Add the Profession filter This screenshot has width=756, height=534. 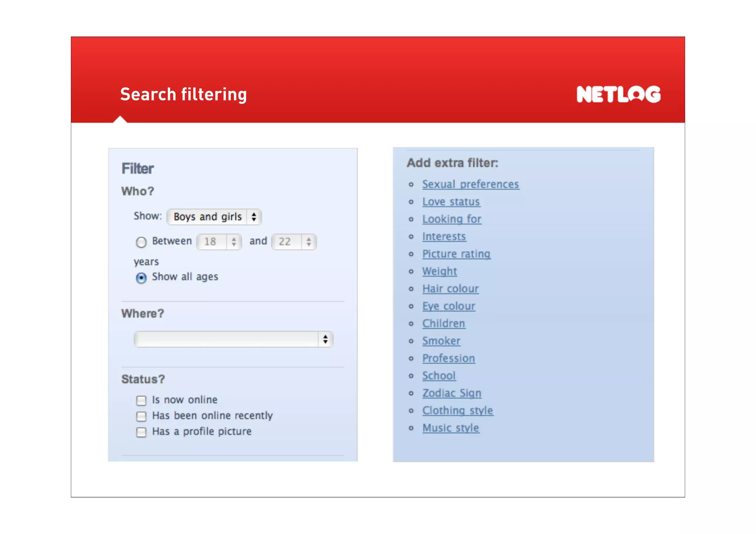pyautogui.click(x=449, y=358)
